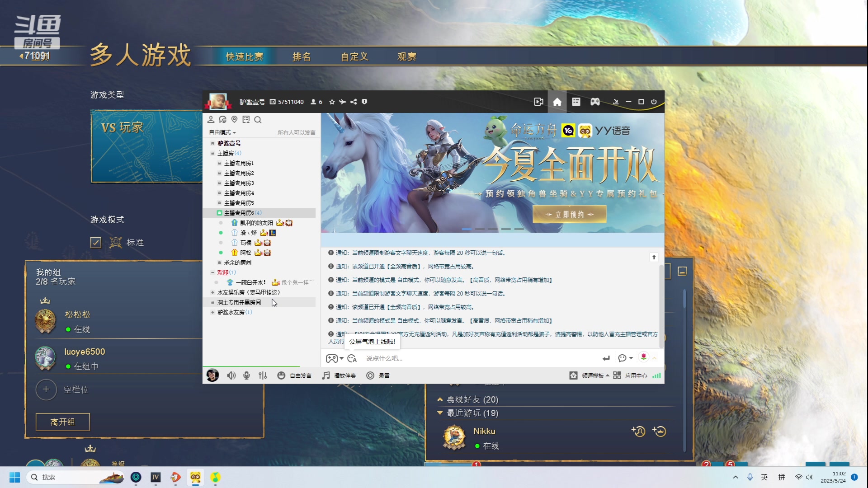Viewport: 868px width, 488px height.
Task: Click the chat bubble icon in YY sidebar toolbar
Action: point(222,120)
